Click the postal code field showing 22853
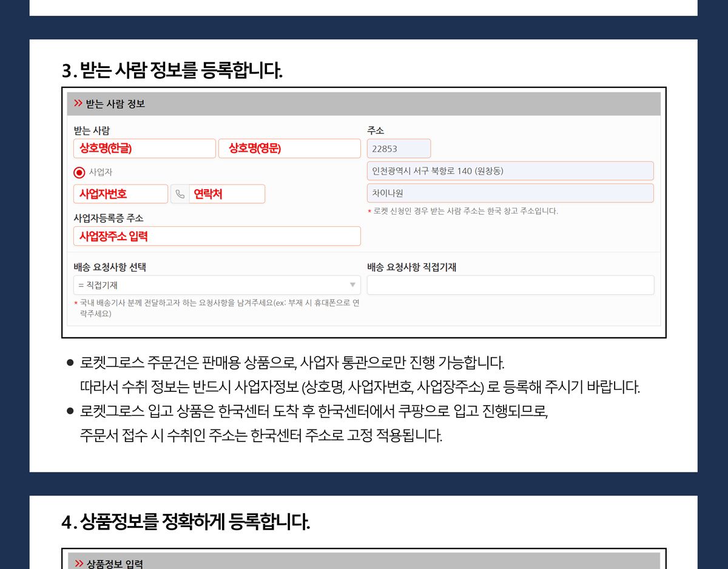 pyautogui.click(x=399, y=149)
